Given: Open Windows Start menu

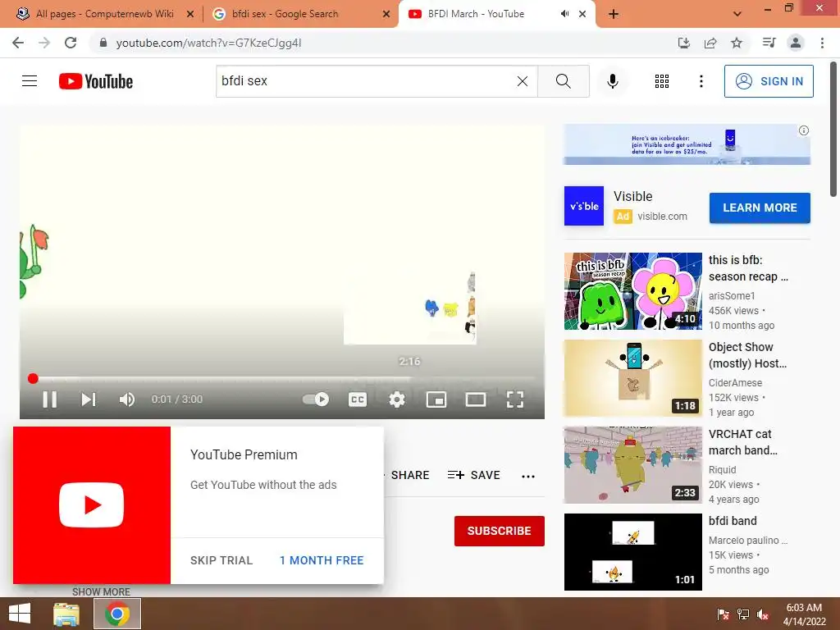Looking at the screenshot, I should point(20,614).
